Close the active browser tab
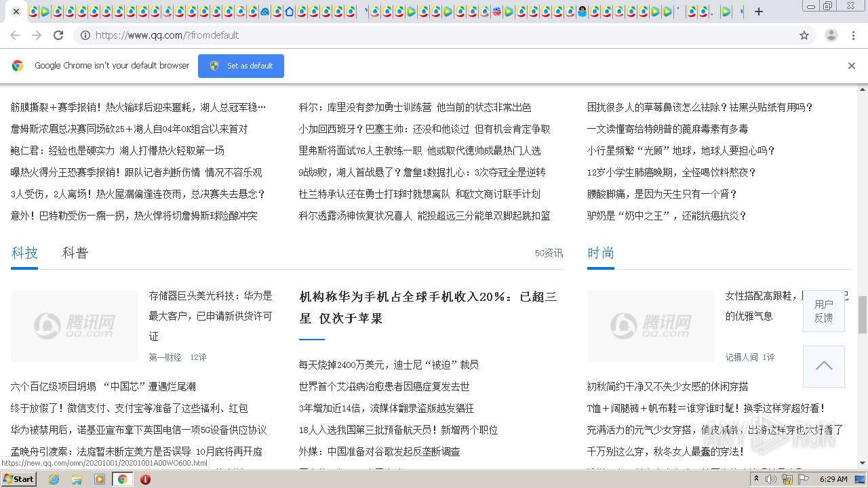Image resolution: width=868 pixels, height=488 pixels. (x=16, y=12)
